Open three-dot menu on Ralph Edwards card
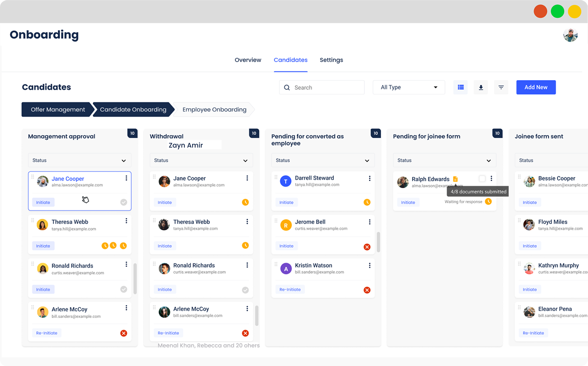The height and width of the screenshot is (366, 588). click(491, 178)
